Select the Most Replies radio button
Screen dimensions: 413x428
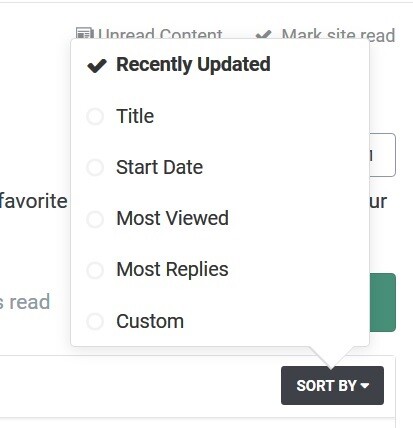[95, 270]
